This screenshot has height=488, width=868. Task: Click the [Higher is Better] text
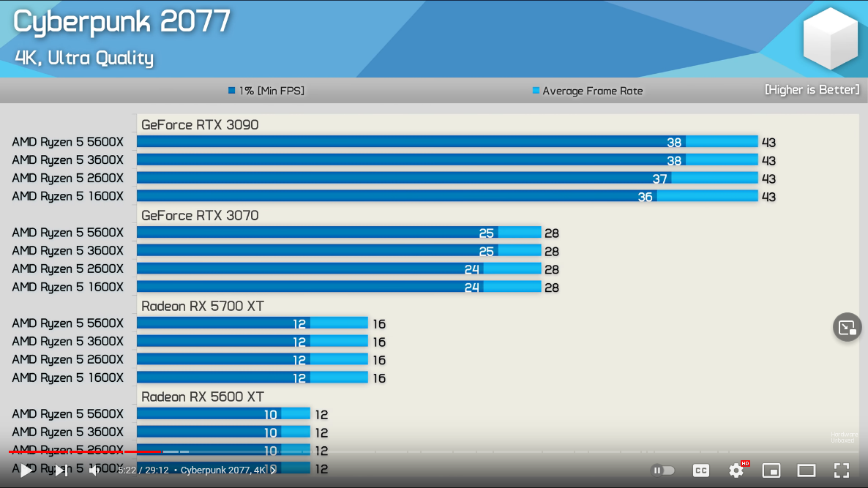click(812, 90)
